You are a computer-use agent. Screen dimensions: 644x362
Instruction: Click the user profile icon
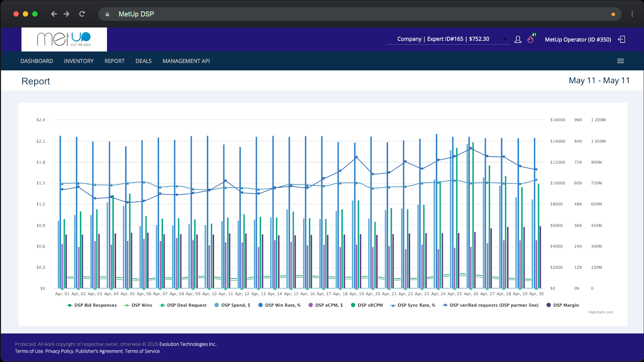[518, 40]
